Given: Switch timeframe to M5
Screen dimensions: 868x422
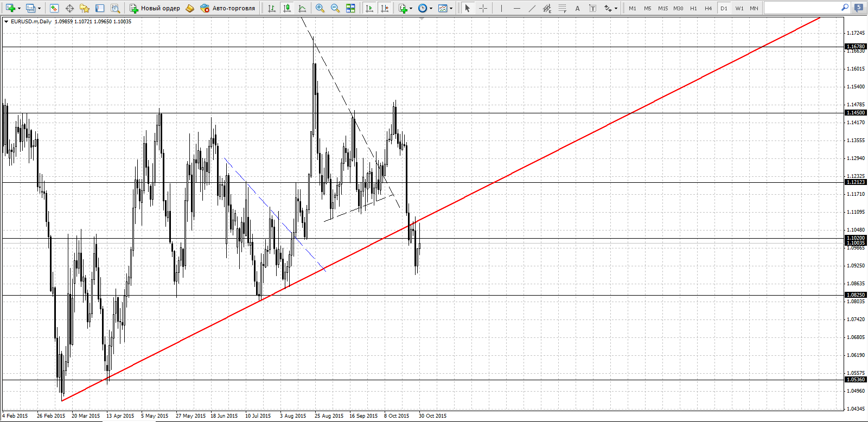Looking at the screenshot, I should (648, 8).
